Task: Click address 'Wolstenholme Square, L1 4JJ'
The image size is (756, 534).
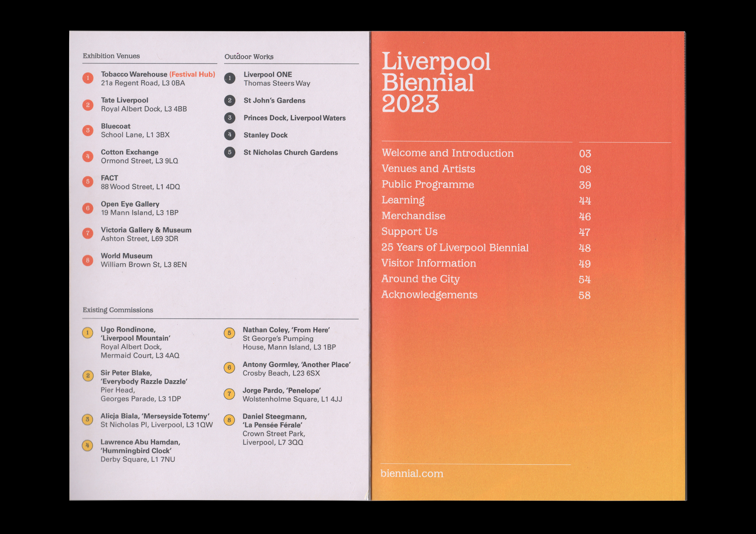Action: (292, 399)
